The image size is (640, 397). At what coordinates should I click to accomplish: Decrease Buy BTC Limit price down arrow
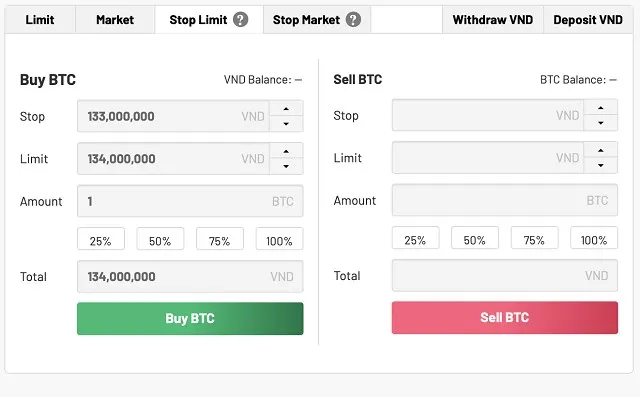point(286,166)
